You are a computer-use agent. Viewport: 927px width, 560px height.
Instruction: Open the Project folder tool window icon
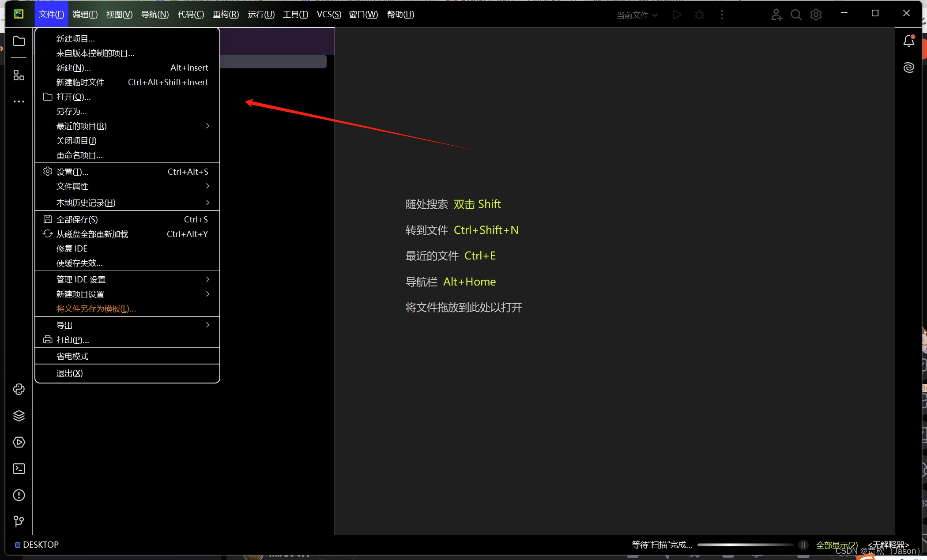pos(19,41)
